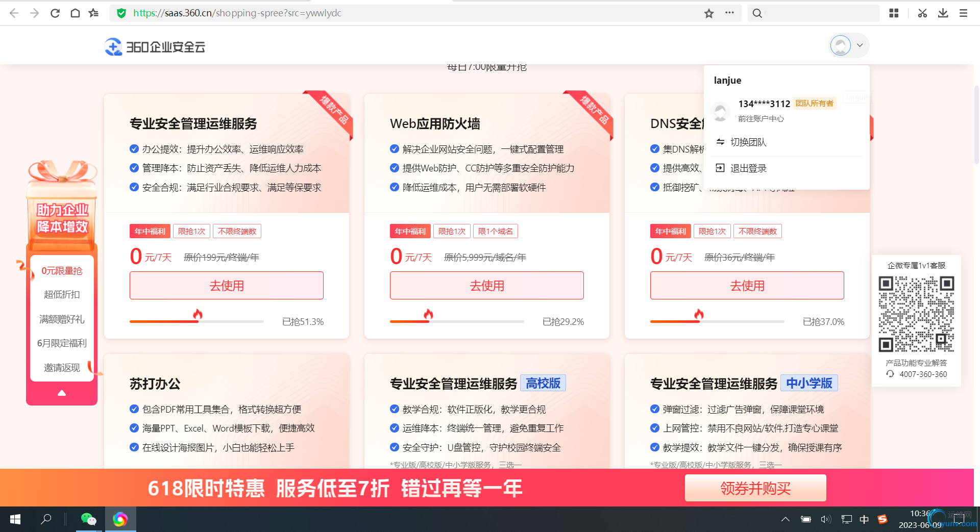Open 前往账户中心 link
The width and height of the screenshot is (980, 532).
click(x=761, y=119)
